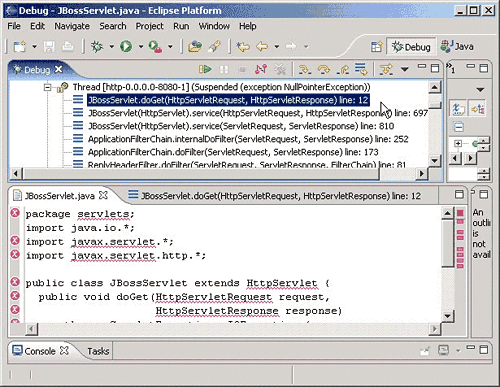Select ApplicationFilterChain.internalDoFilter line 252 frame
The height and width of the screenshot is (387, 500).
pos(248,139)
